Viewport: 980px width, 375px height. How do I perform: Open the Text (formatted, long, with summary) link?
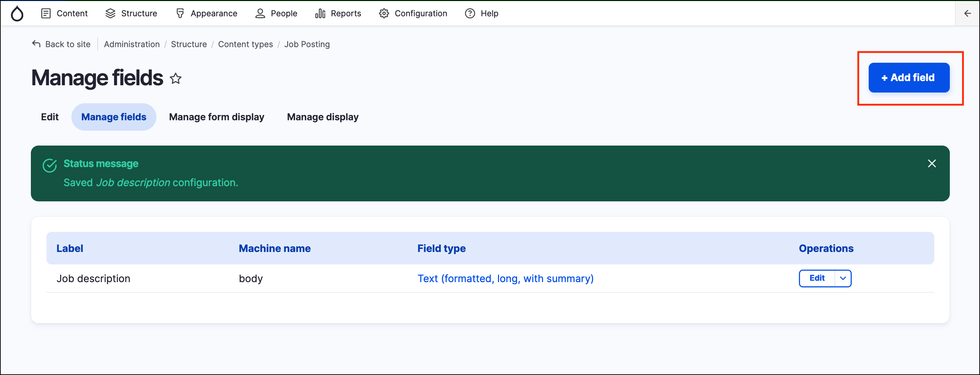(x=505, y=278)
